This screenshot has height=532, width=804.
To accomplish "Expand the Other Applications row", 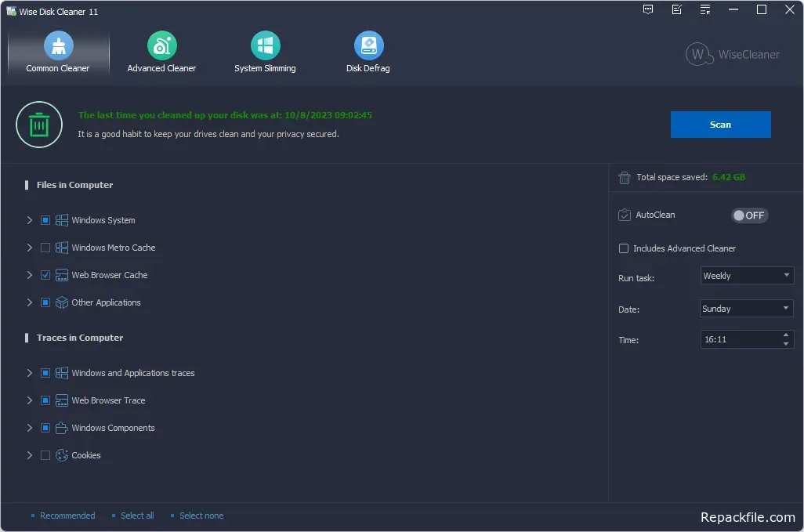I will 29,302.
